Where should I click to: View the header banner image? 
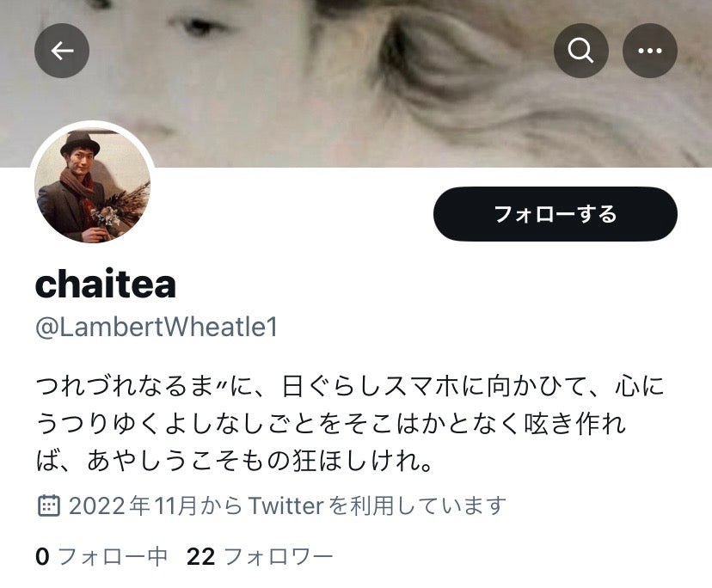356,83
